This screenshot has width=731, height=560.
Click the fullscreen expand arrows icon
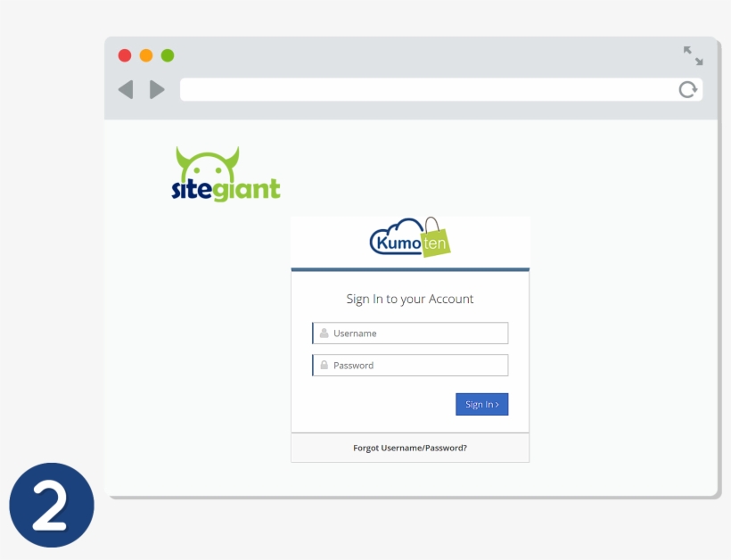pos(694,55)
